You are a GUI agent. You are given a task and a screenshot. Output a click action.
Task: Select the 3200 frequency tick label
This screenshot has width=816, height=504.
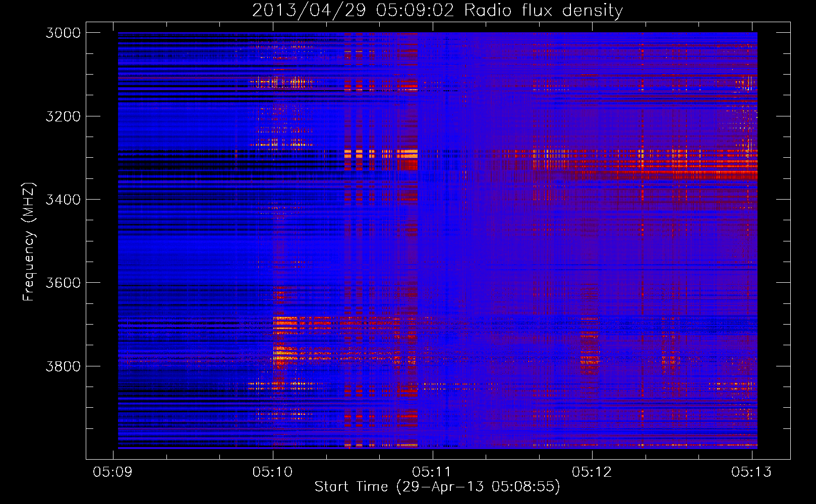pos(63,116)
